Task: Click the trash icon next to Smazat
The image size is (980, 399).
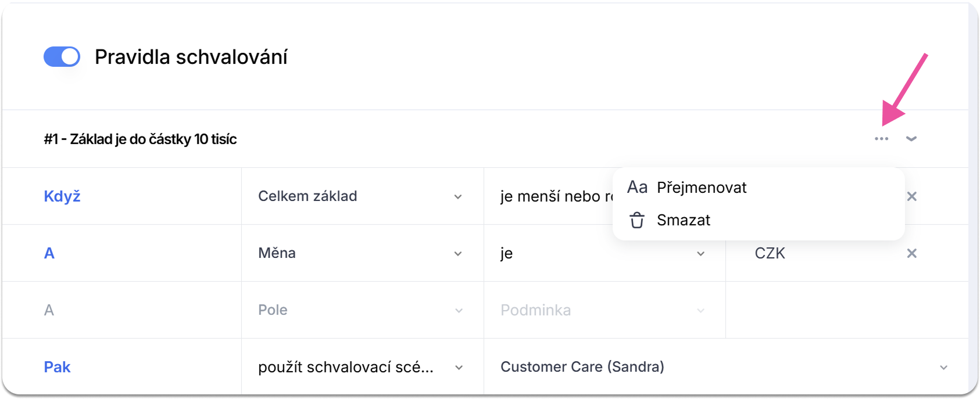Action: point(637,221)
